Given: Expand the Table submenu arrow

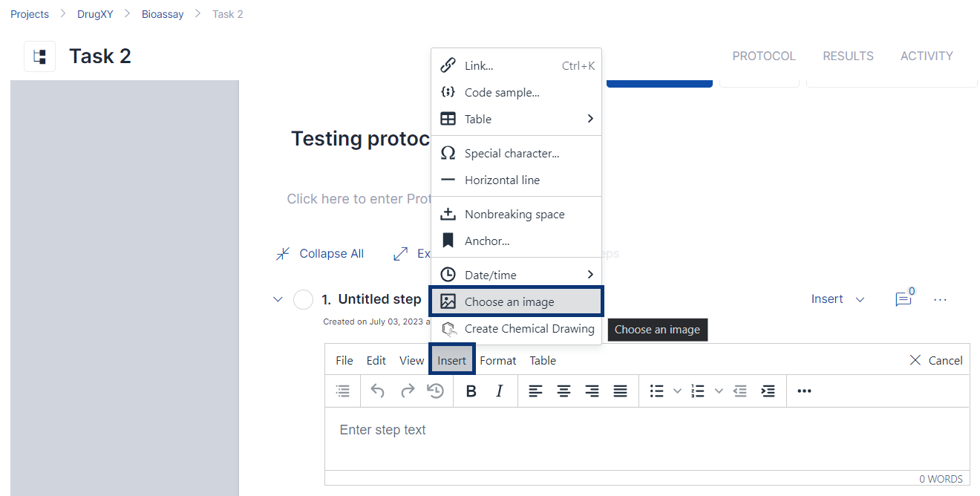Looking at the screenshot, I should [x=590, y=119].
